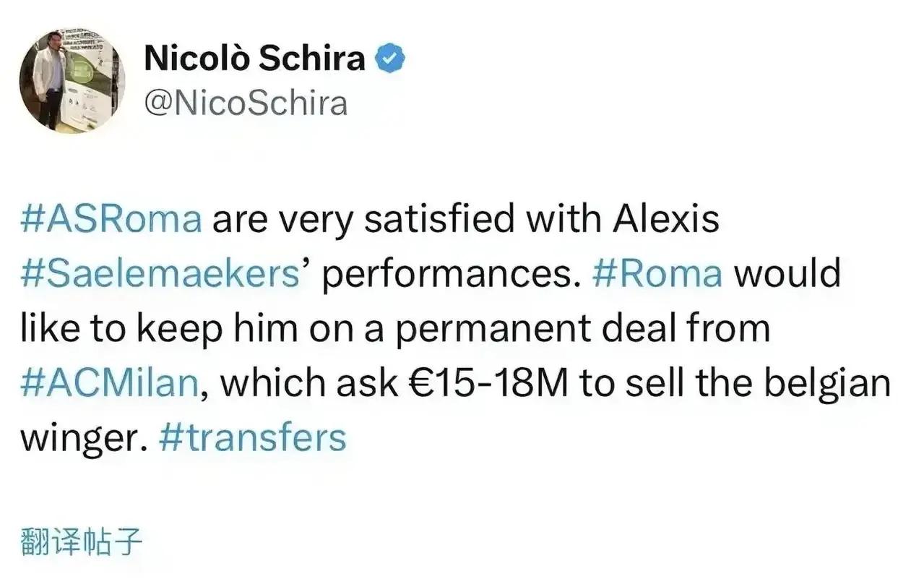Visit the @NicoSchira handle
This screenshot has height=587, width=924.
coord(246,103)
